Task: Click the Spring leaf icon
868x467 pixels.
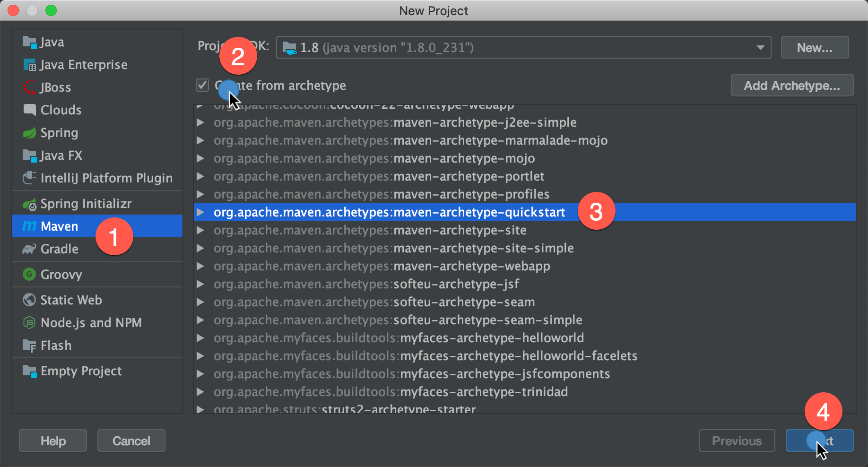Action: point(29,133)
